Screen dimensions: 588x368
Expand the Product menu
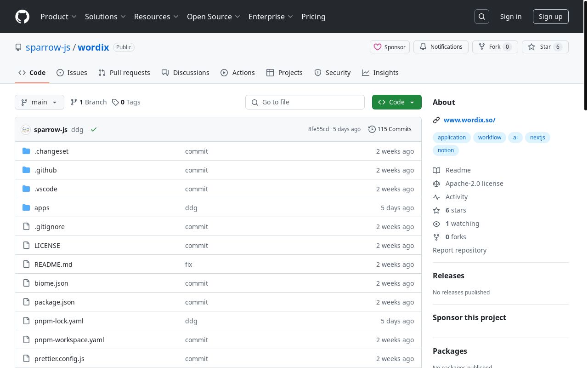click(58, 17)
